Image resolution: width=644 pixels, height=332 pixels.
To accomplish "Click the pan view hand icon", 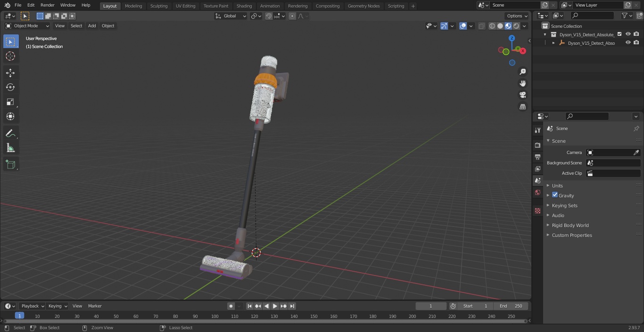I will click(x=522, y=83).
